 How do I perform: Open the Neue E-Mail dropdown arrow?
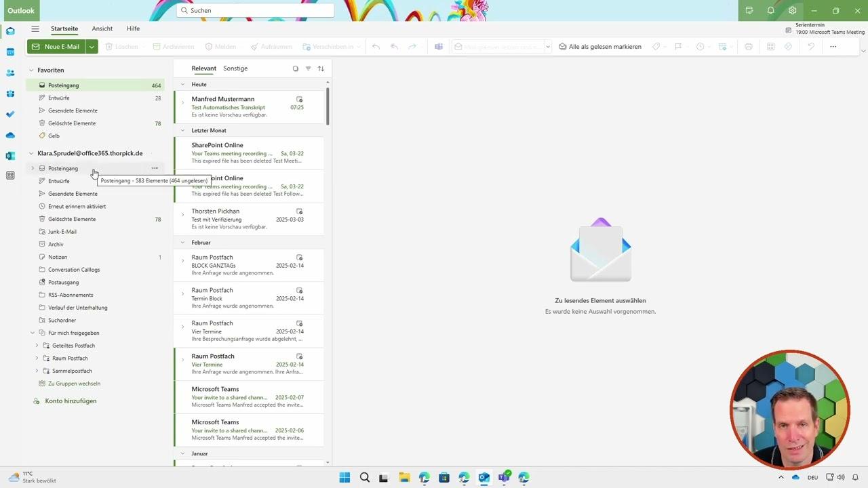pyautogui.click(x=92, y=47)
